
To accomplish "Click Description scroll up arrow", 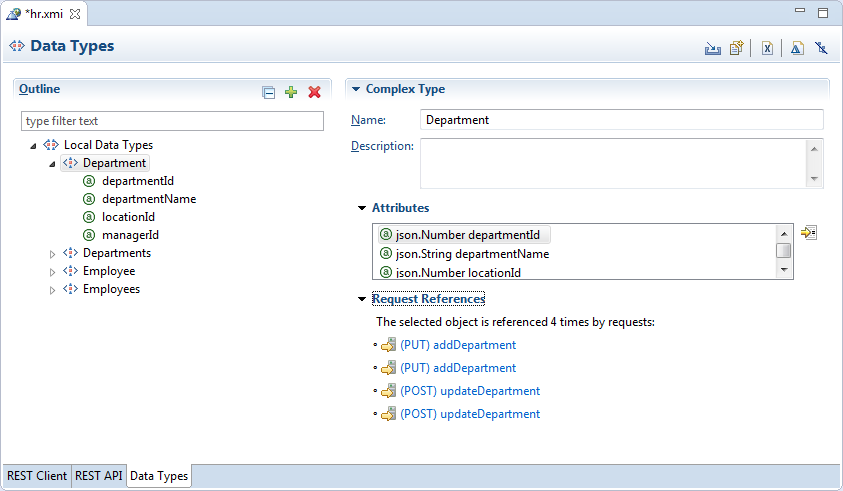I will click(814, 149).
